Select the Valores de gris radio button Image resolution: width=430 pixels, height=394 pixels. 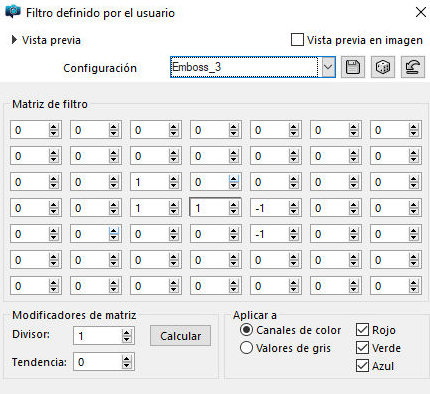pos(246,348)
